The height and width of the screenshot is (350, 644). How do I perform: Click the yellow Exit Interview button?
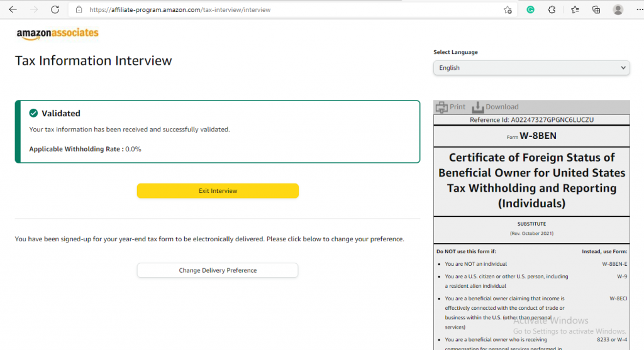click(x=218, y=191)
